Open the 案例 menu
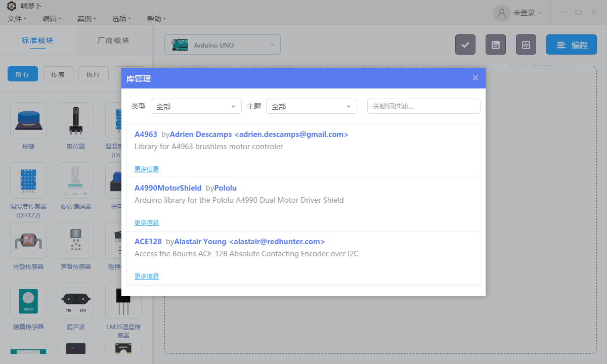This screenshot has height=364, width=607. click(86, 19)
